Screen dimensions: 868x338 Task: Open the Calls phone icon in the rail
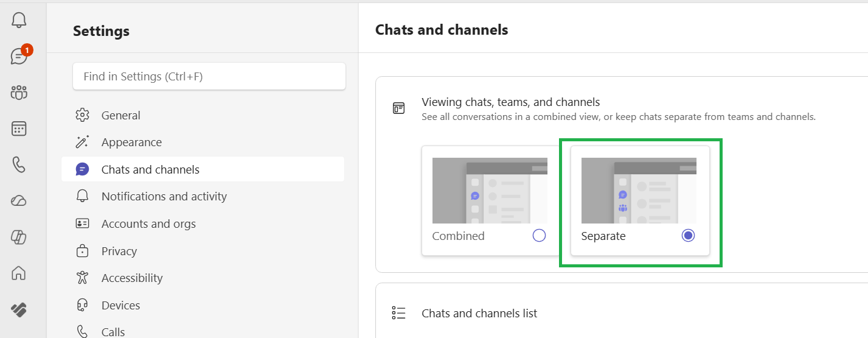[x=19, y=164]
